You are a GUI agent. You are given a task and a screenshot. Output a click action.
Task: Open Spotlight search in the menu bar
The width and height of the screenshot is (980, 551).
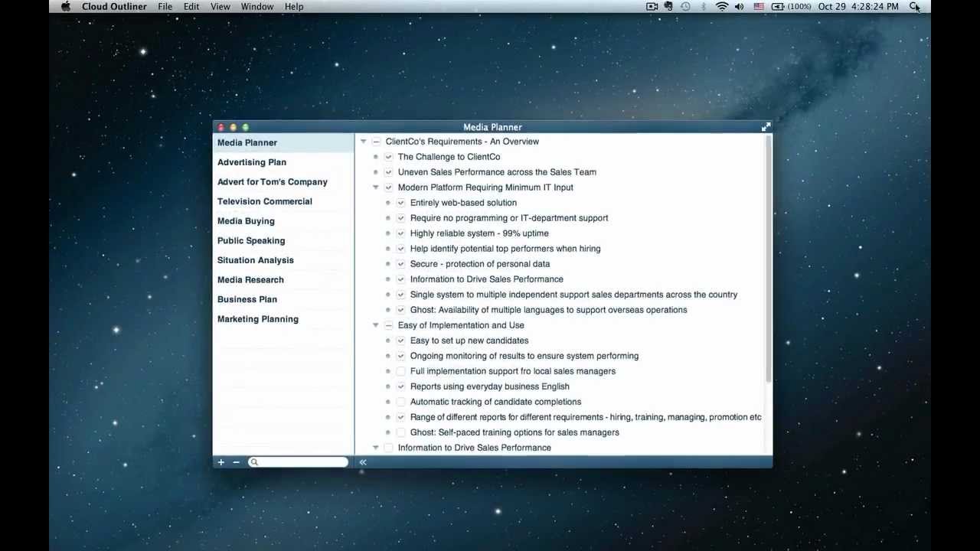914,6
